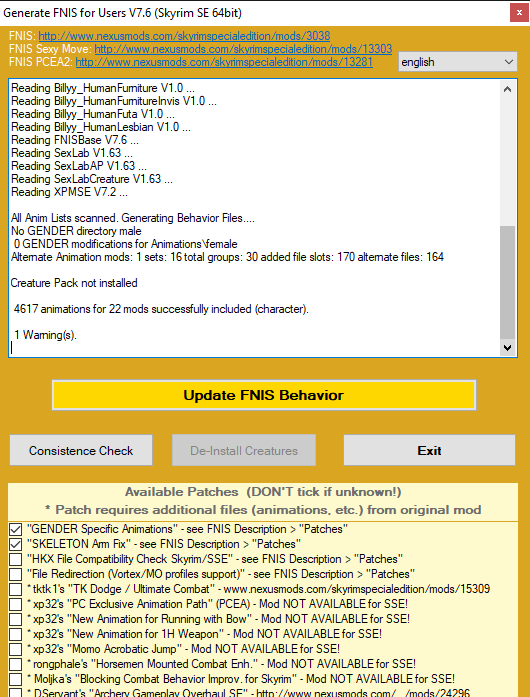
Task: Run the Consistence Check
Action: point(81,450)
